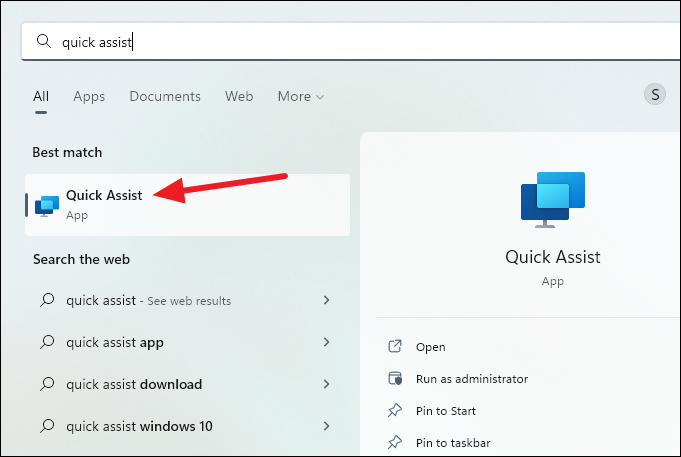Select Pin to taskbar option
The width and height of the screenshot is (681, 457).
pos(453,443)
